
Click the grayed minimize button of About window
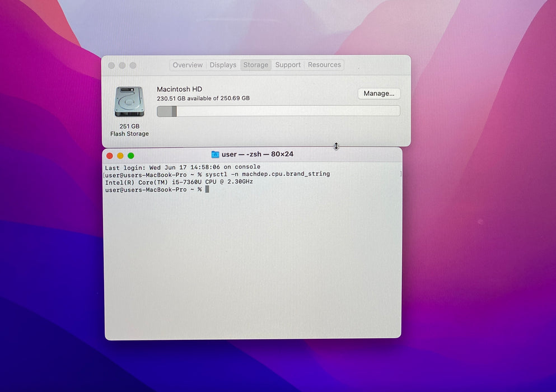coord(122,66)
